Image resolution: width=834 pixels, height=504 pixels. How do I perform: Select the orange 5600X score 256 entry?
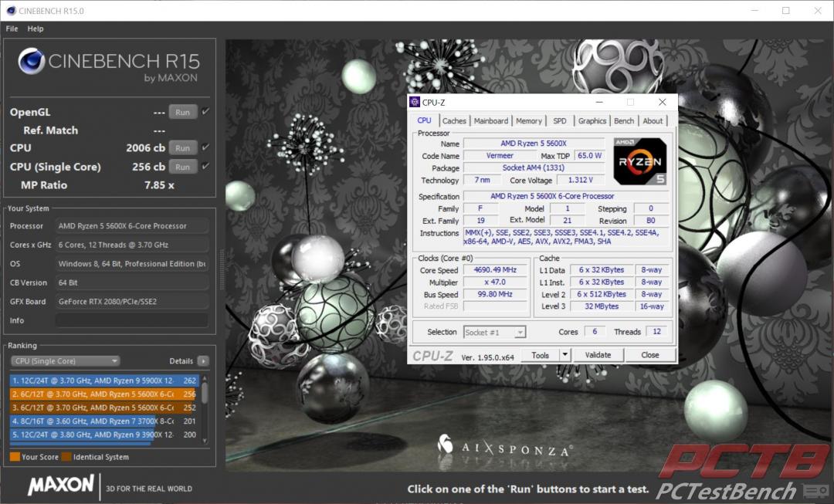point(104,394)
